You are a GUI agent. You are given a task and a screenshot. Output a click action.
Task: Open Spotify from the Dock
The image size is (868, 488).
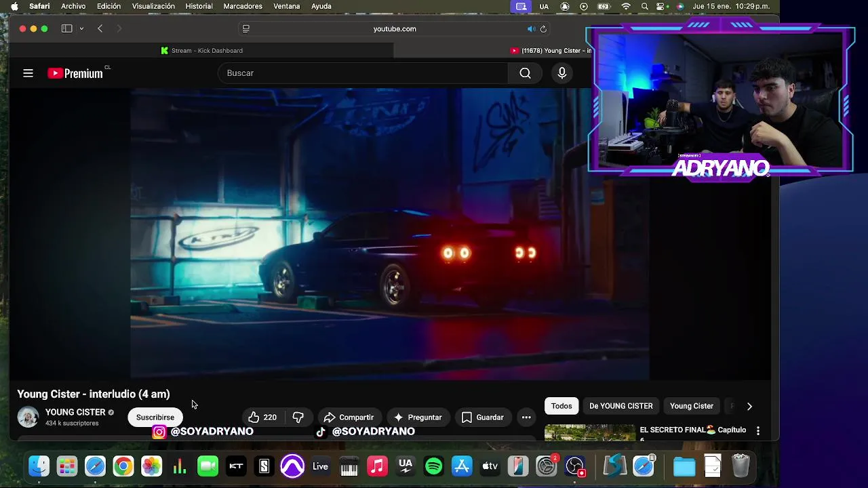pyautogui.click(x=433, y=466)
